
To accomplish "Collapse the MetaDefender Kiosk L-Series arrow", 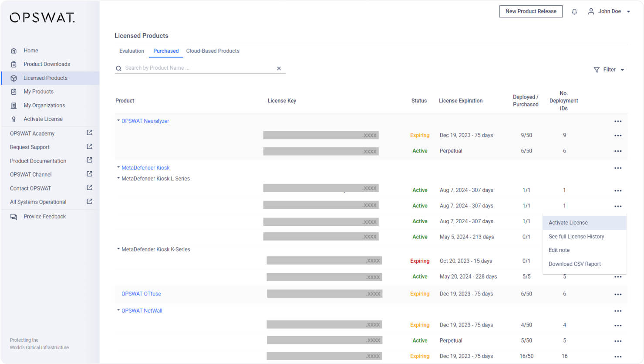I will point(118,178).
